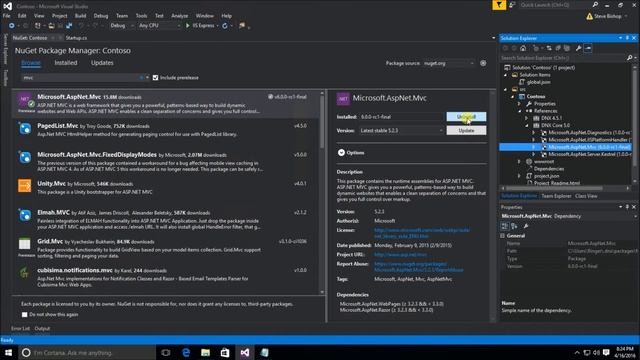Open the Error List tab at bottom
Image resolution: width=640 pixels, height=360 pixels.
(20, 329)
